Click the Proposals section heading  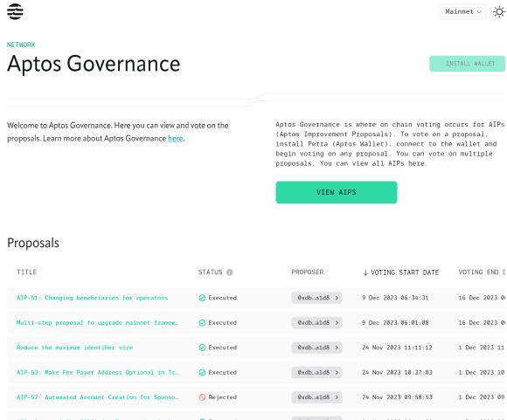pyautogui.click(x=33, y=243)
